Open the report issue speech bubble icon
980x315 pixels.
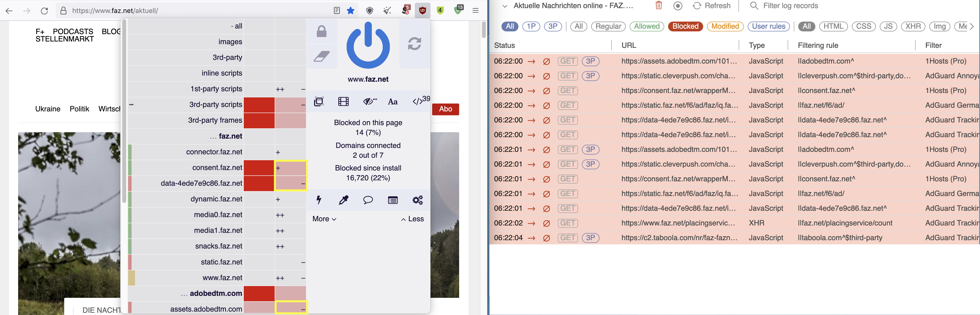(368, 200)
